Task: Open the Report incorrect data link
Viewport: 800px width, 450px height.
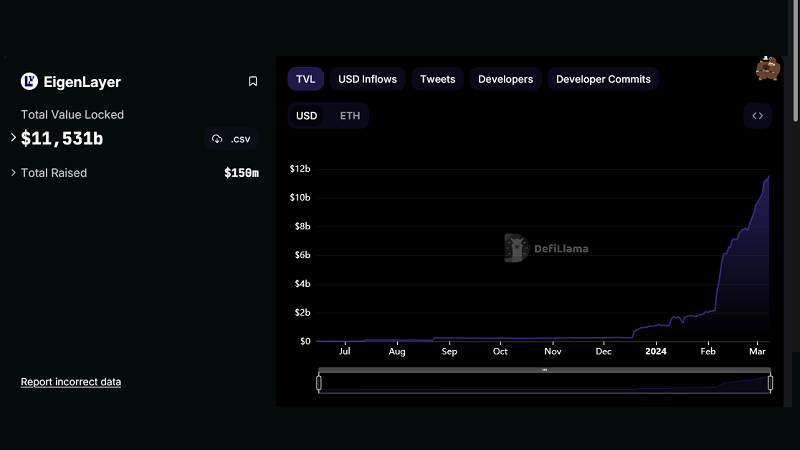Action: coord(71,382)
